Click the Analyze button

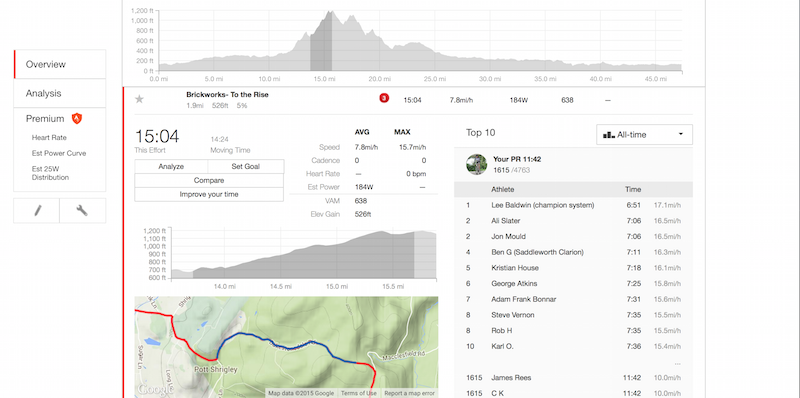pos(171,166)
